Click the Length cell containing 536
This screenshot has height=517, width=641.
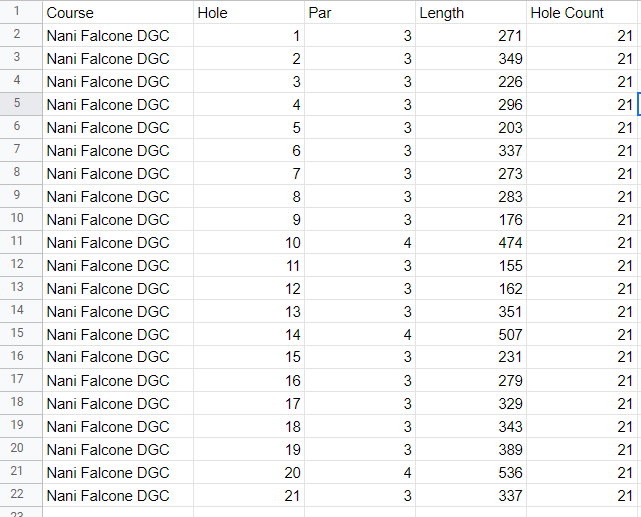[471, 472]
